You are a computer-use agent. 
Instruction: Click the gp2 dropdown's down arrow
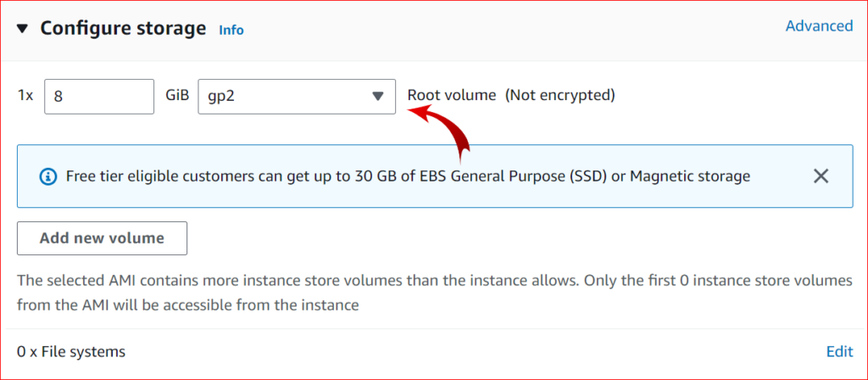(x=377, y=97)
